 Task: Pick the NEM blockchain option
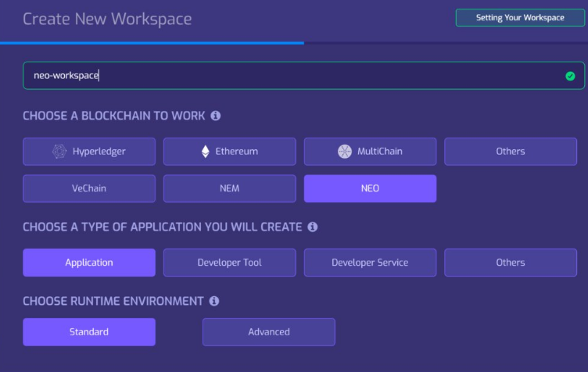[230, 188]
